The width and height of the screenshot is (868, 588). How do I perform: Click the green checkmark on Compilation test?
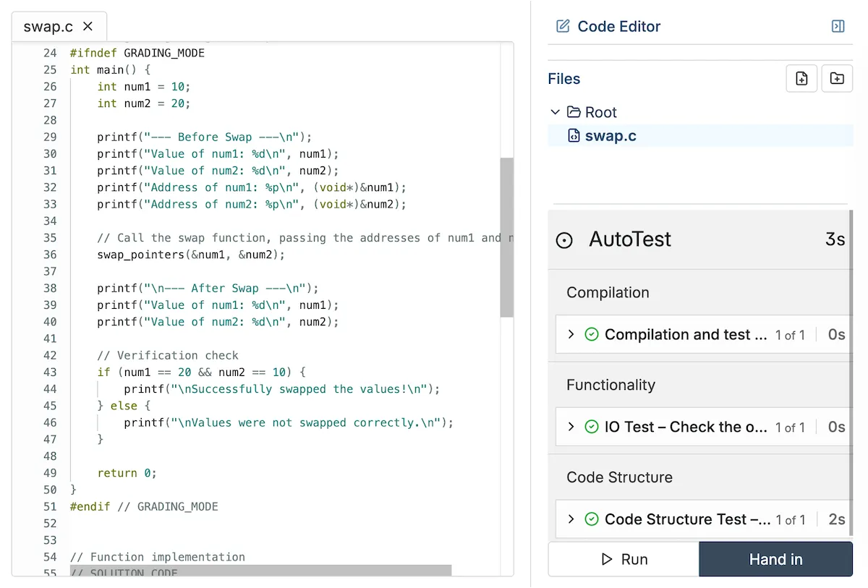[592, 334]
